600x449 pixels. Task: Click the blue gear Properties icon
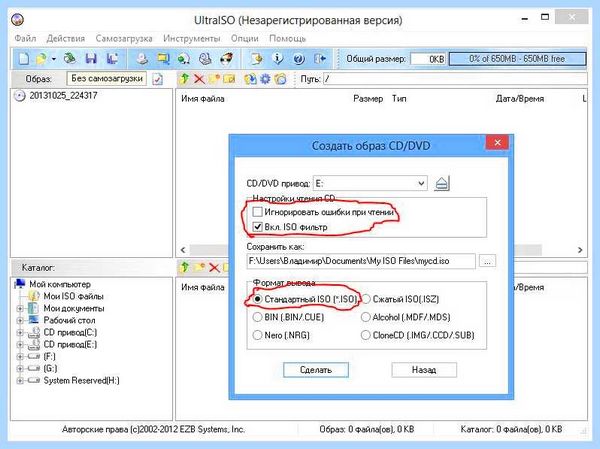click(x=265, y=79)
